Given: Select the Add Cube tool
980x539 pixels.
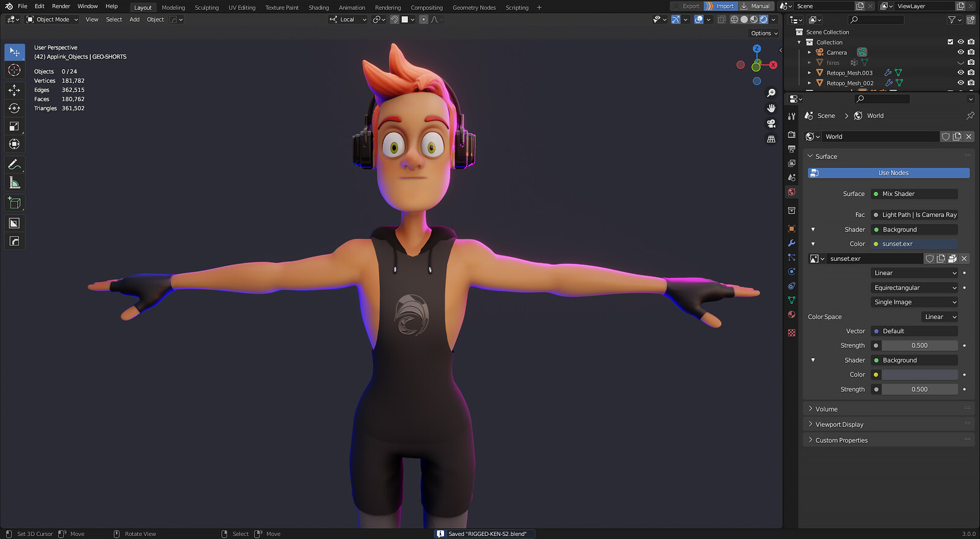Looking at the screenshot, I should tap(15, 203).
